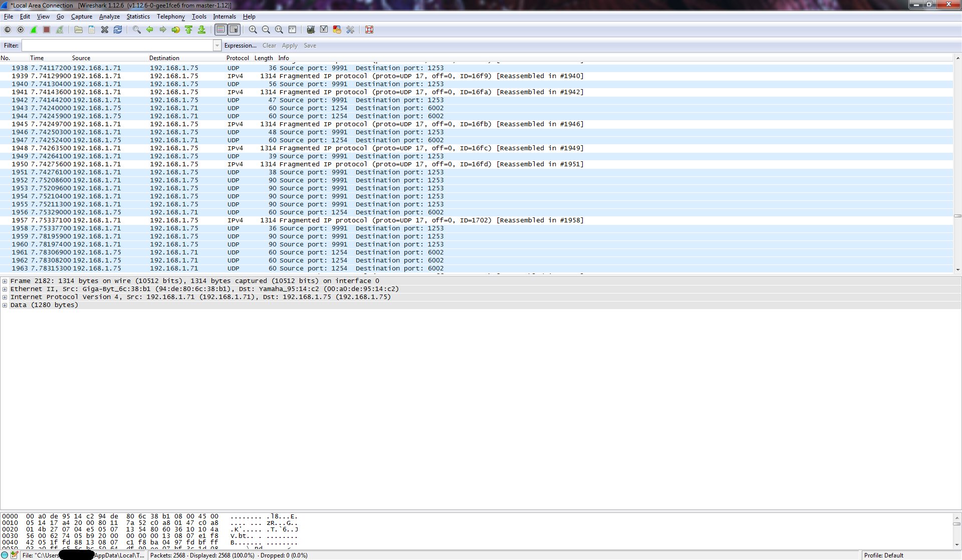Expand the Ethernet II tree row

[x=5, y=289]
